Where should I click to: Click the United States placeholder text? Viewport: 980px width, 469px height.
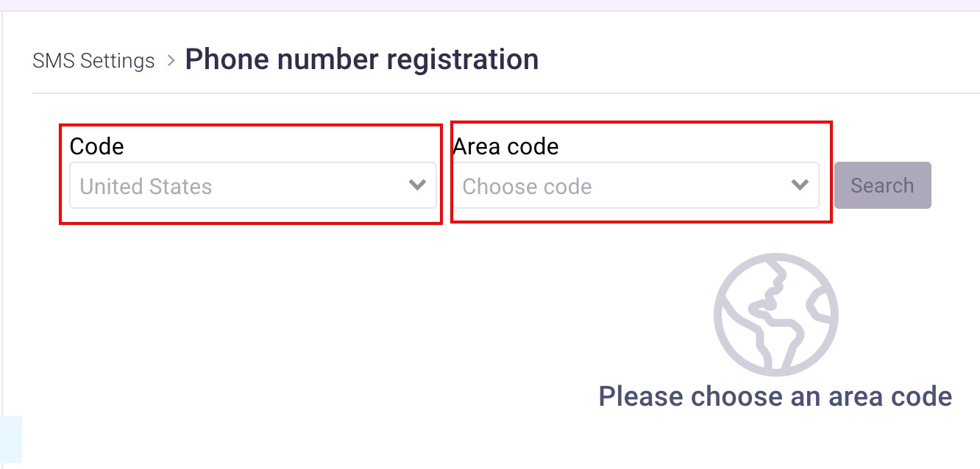coord(146,187)
